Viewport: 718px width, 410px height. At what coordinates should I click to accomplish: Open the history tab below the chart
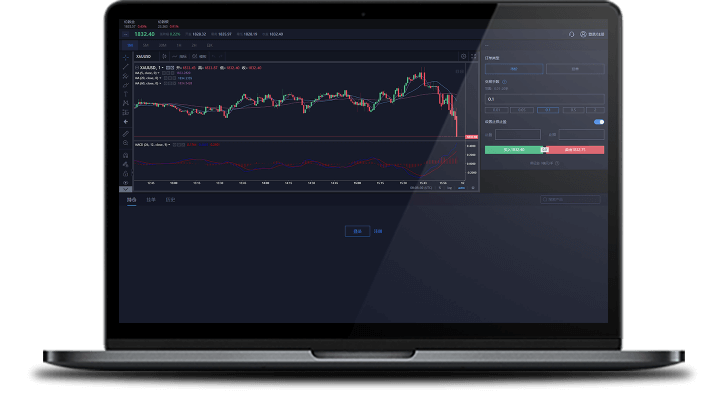click(170, 200)
